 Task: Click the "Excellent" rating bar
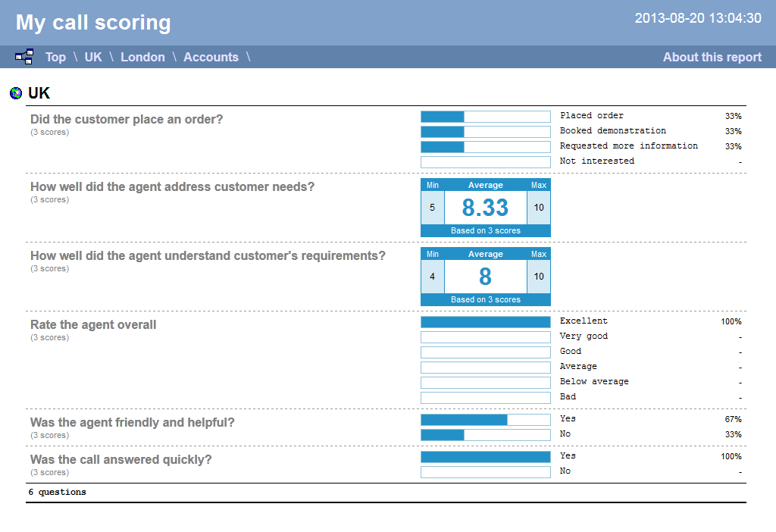[x=485, y=321]
